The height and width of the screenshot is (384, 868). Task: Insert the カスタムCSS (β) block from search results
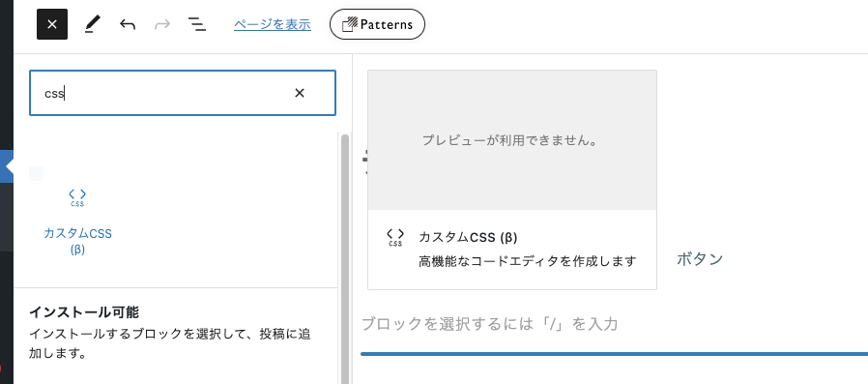[77, 222]
